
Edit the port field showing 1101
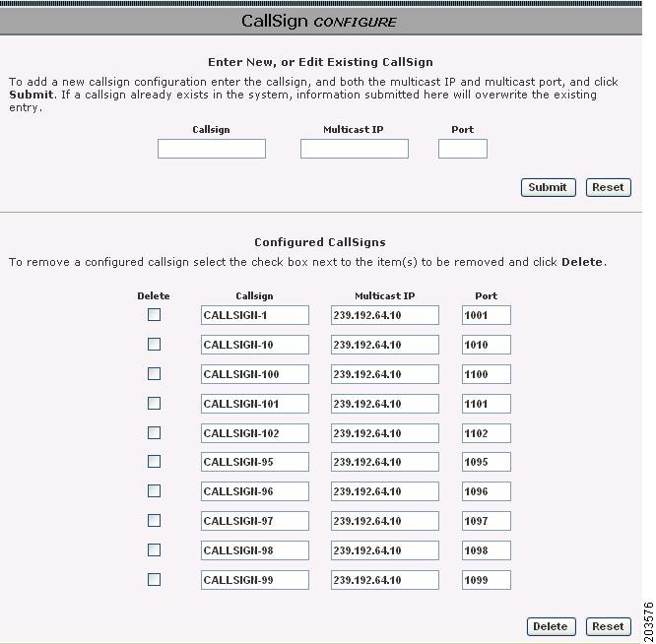(487, 404)
